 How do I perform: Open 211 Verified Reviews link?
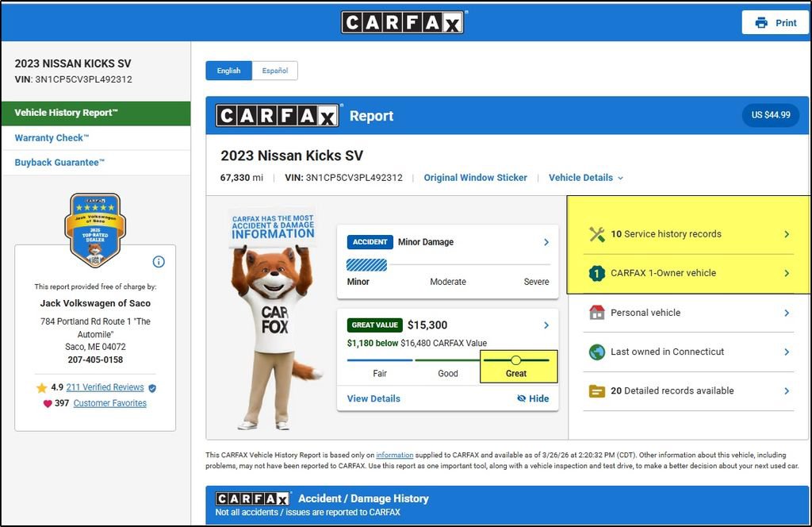coord(105,387)
